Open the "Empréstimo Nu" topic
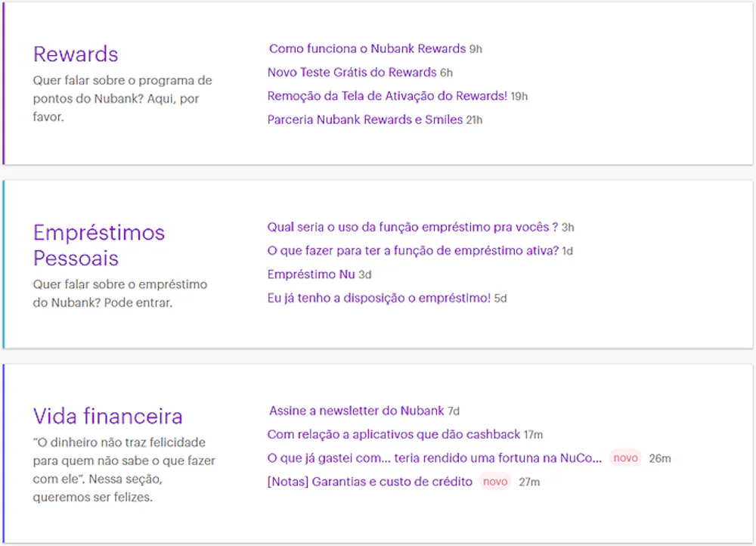This screenshot has height=546, width=756. pos(311,275)
